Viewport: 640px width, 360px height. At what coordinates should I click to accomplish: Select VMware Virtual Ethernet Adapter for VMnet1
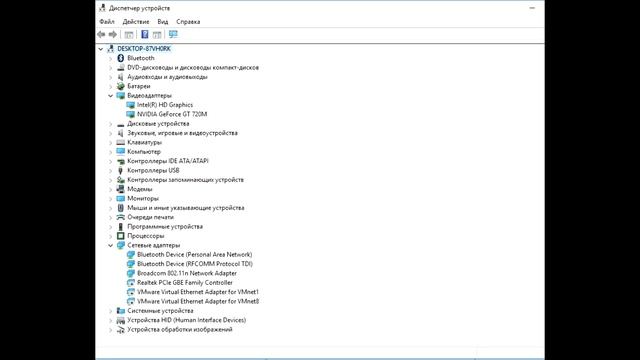tap(198, 292)
